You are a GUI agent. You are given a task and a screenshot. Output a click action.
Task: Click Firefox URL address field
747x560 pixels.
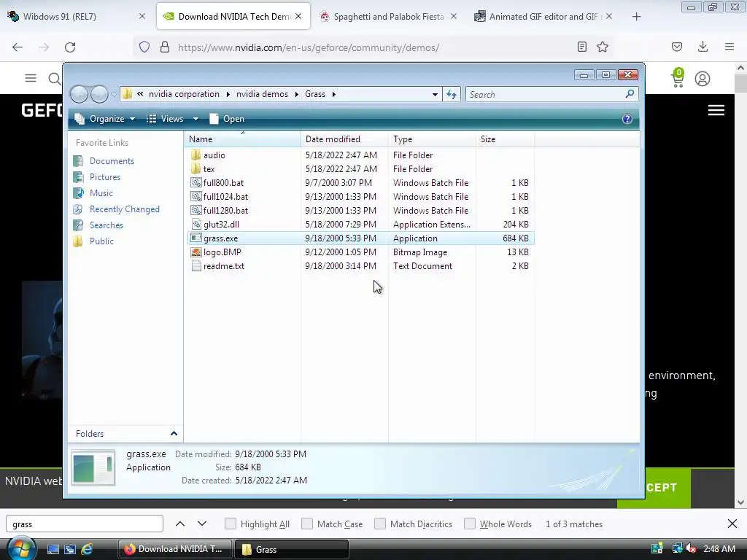click(371, 47)
